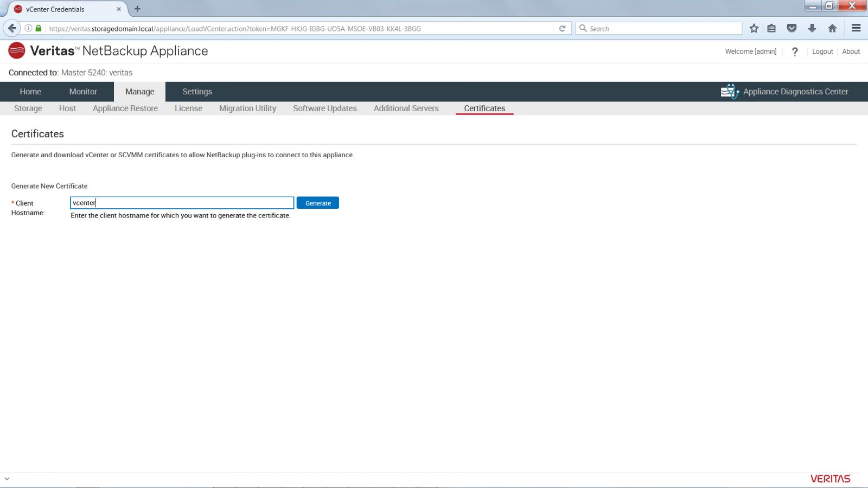Image resolution: width=868 pixels, height=488 pixels.
Task: Focus the Client Hostname input field
Action: (182, 203)
